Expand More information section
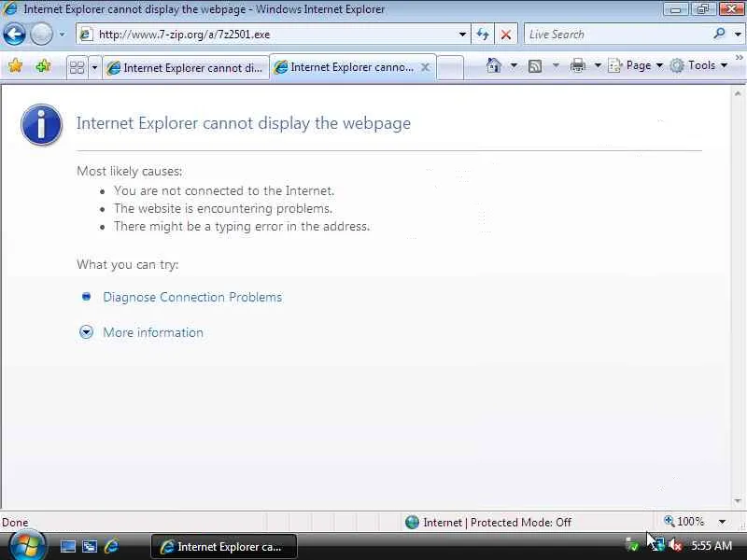747x560 pixels. [x=86, y=331]
